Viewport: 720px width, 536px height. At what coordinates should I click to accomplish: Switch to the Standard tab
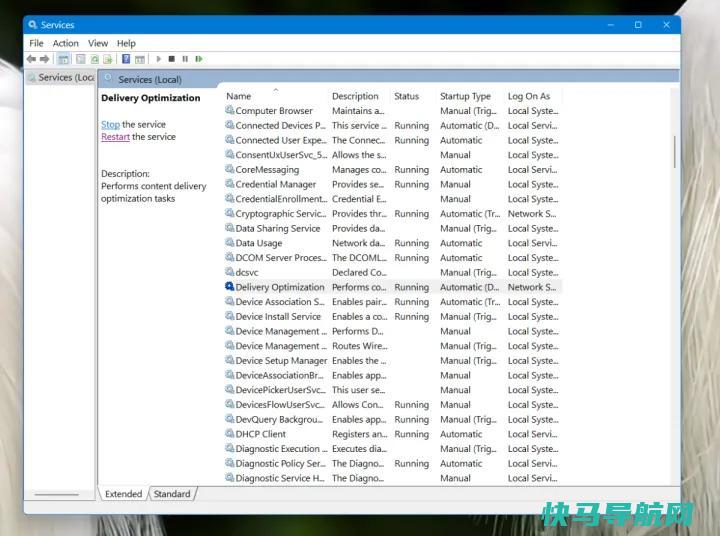(172, 494)
